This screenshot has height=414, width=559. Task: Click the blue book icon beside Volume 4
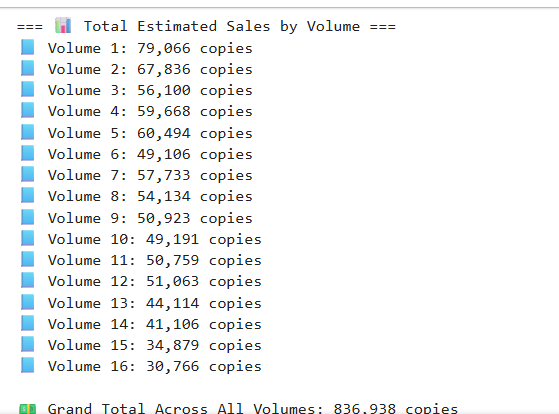27,111
